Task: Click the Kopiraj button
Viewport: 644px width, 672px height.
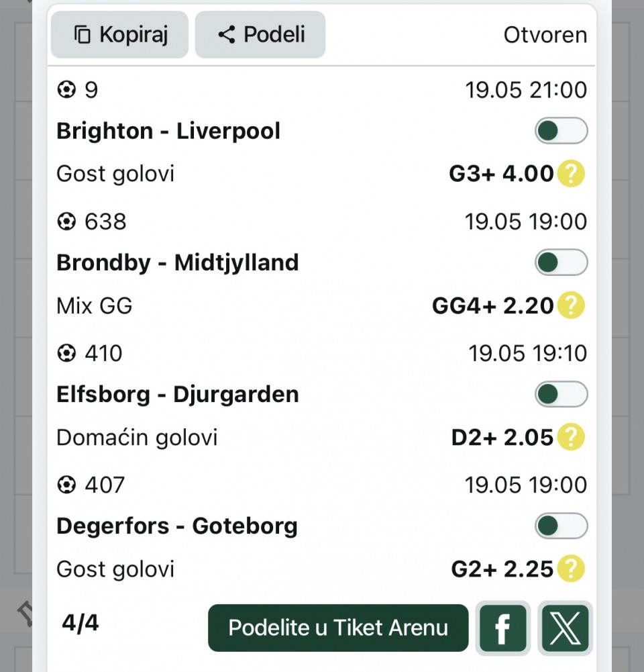Action: [x=119, y=35]
